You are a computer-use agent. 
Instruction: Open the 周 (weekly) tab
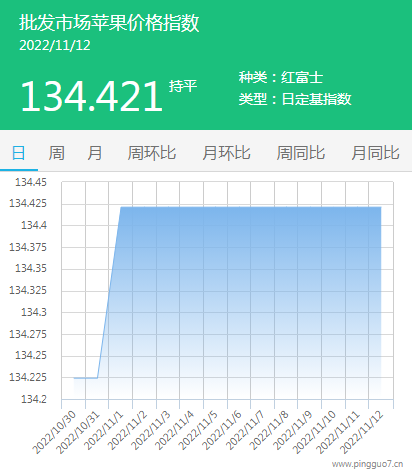tap(57, 153)
